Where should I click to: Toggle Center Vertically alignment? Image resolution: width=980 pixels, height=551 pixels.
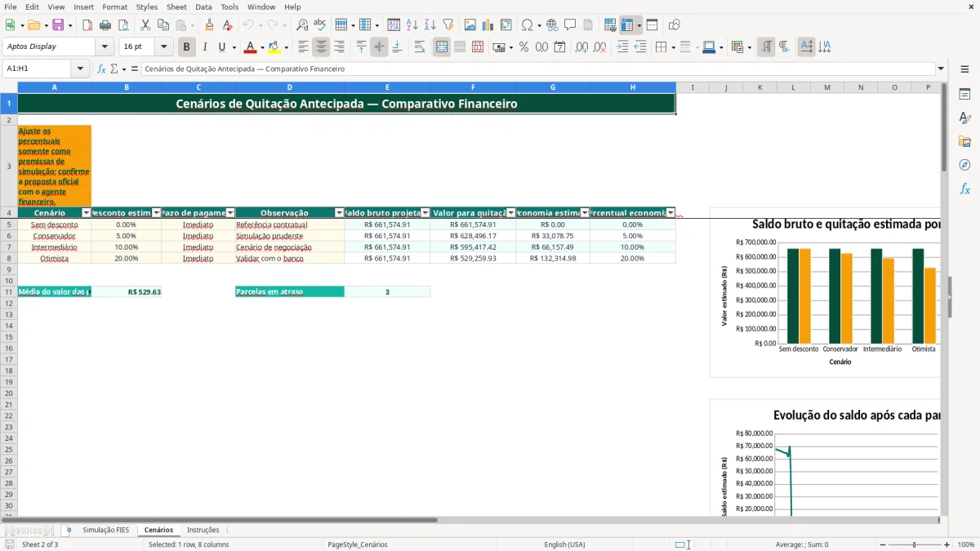(379, 47)
